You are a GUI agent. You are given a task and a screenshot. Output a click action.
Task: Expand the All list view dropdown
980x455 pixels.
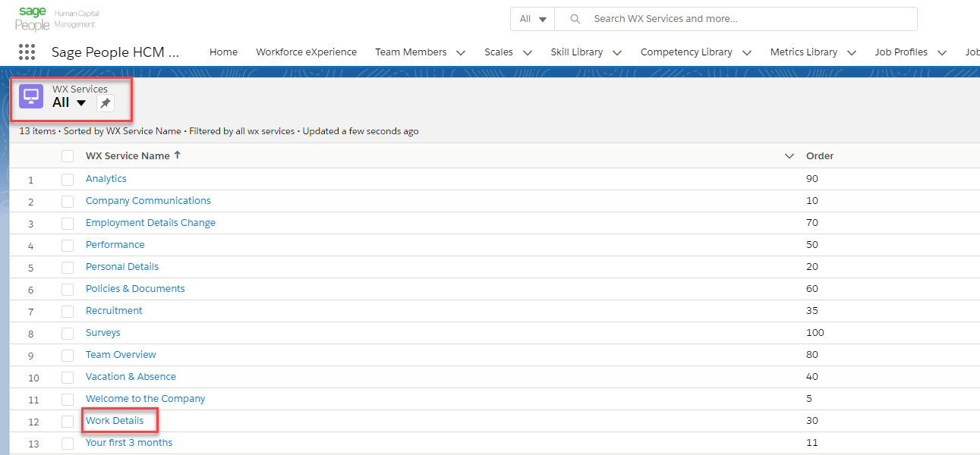click(81, 103)
